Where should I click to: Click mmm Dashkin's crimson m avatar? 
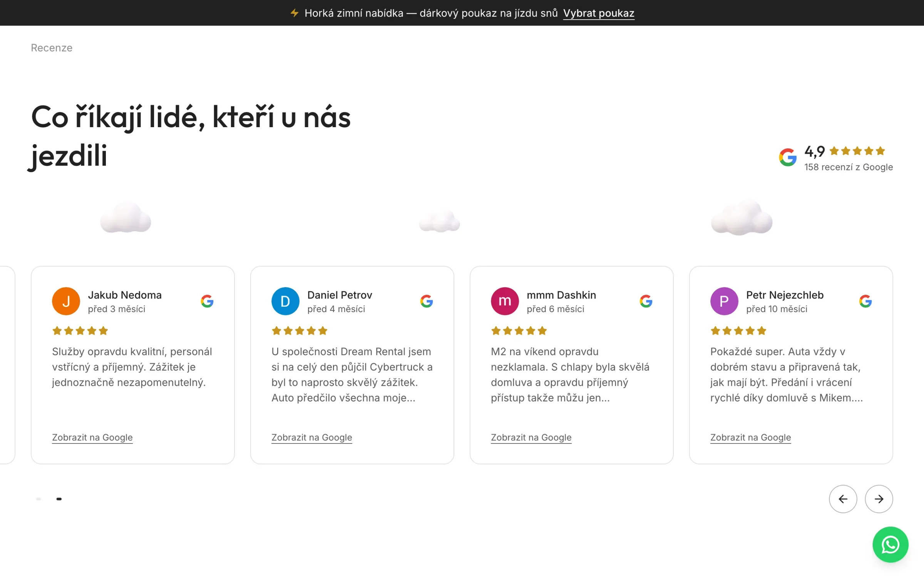click(505, 301)
